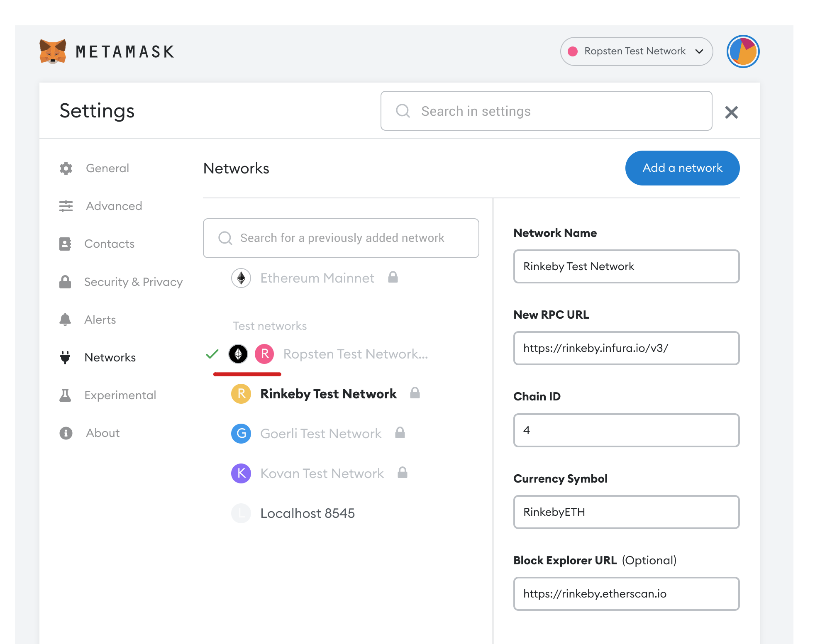The width and height of the screenshot is (820, 644).
Task: Click the Ethereum Mainnet logo icon
Action: pyautogui.click(x=242, y=278)
